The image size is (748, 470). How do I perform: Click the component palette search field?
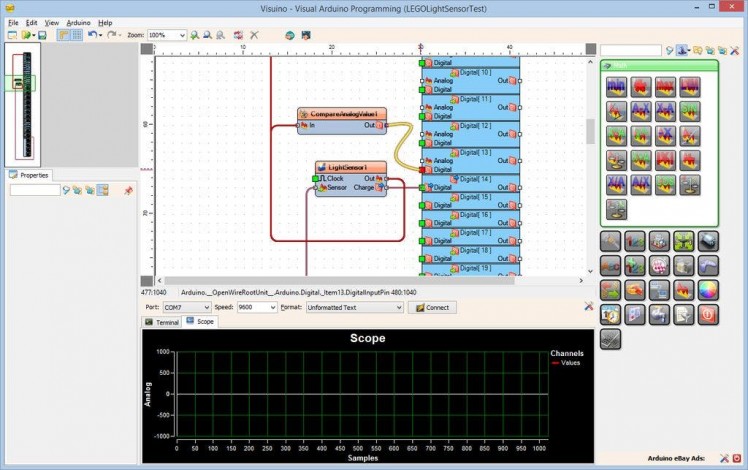coord(631,50)
